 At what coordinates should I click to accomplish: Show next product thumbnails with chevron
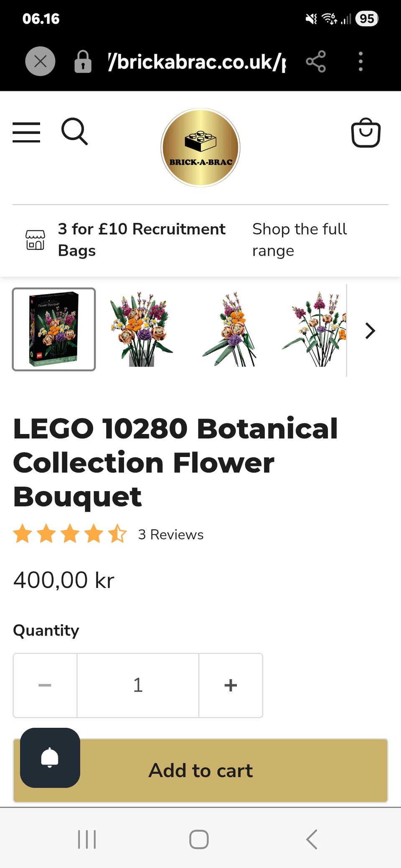point(370,331)
